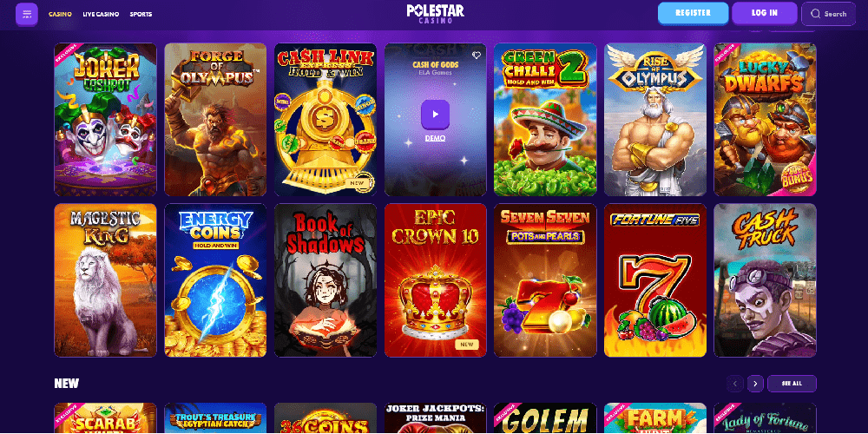Choose the Cash Truck game tile

(x=765, y=280)
